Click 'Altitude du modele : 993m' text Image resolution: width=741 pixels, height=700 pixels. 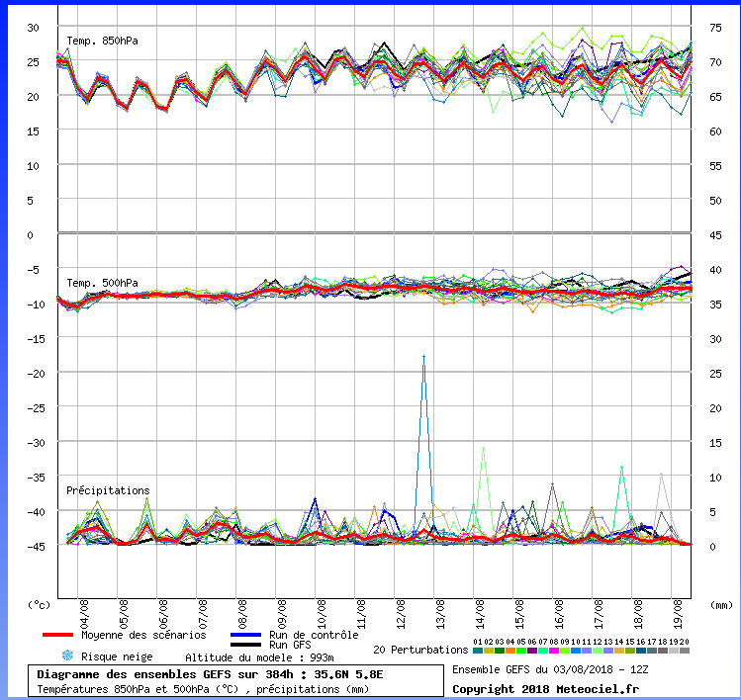259,657
